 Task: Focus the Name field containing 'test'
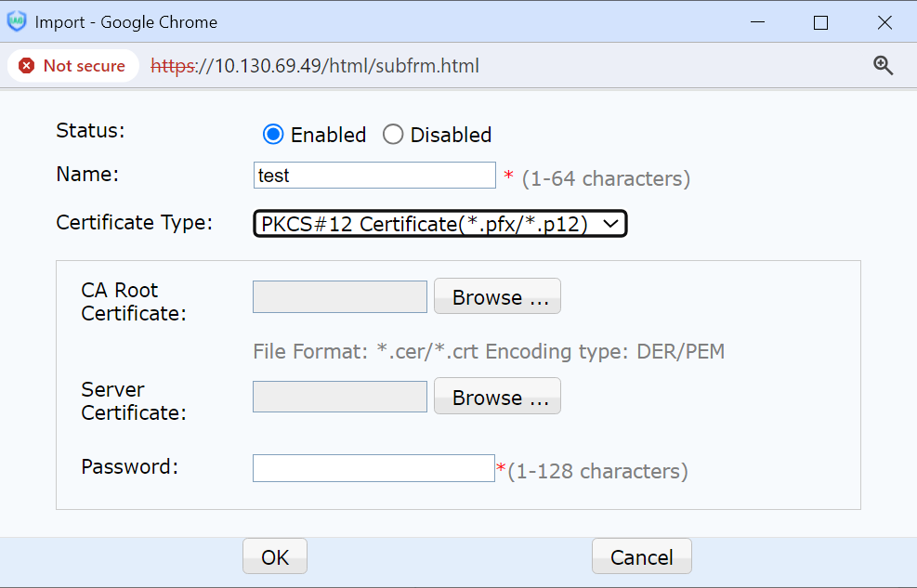tap(374, 176)
